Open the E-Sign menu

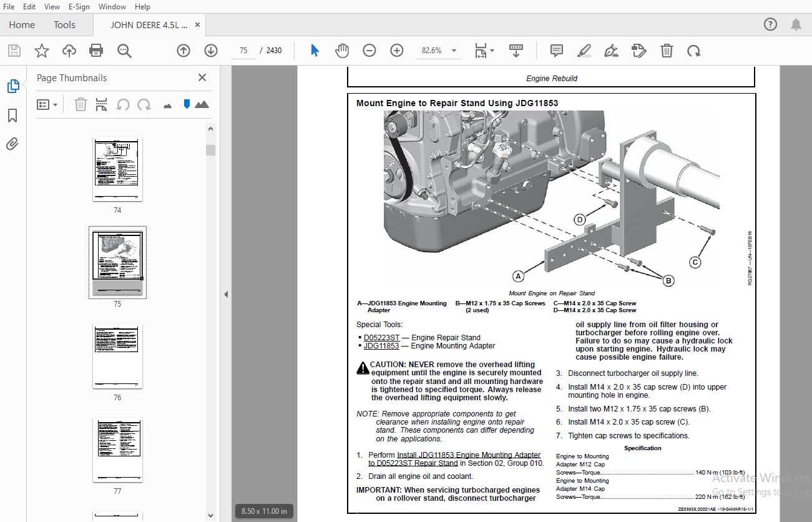[x=79, y=6]
